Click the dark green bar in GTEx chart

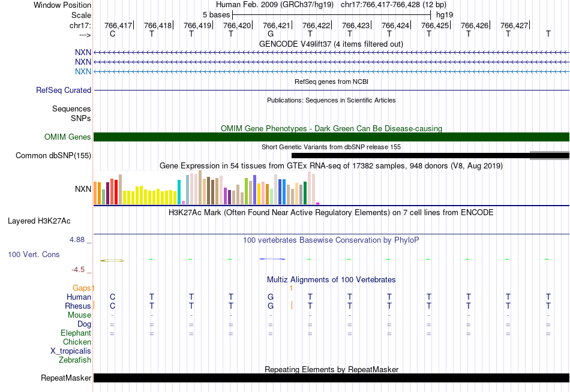point(305,193)
